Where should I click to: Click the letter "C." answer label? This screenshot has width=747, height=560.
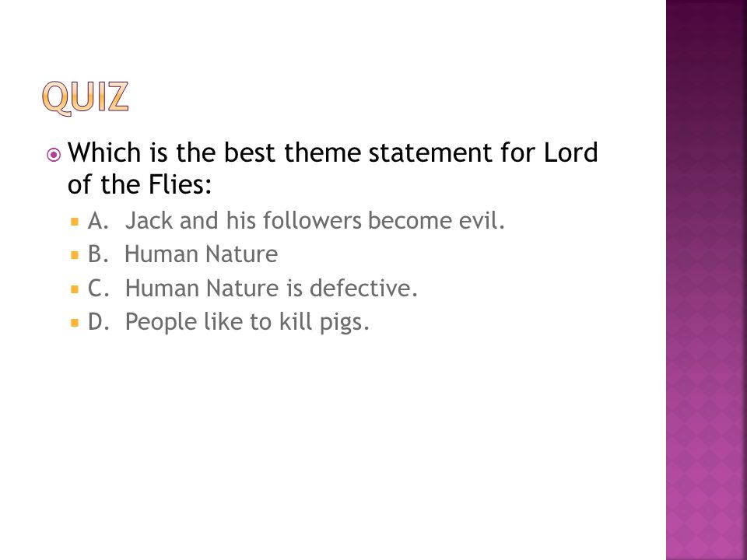98,288
